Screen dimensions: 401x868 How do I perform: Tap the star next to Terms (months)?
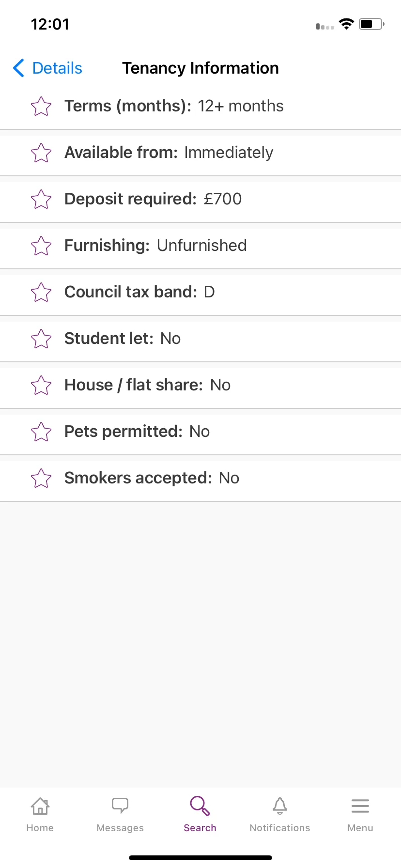41,106
